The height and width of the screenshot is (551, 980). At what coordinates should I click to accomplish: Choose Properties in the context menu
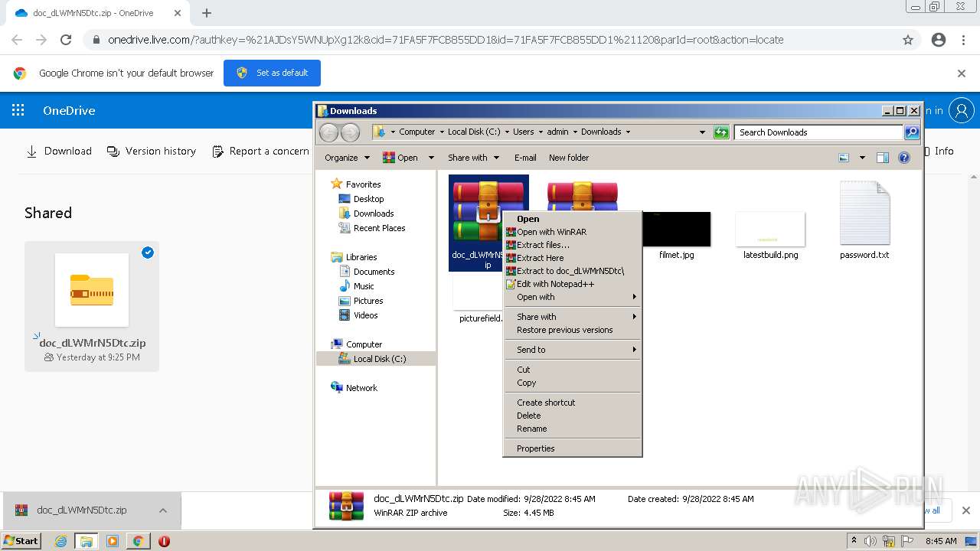pos(572,448)
